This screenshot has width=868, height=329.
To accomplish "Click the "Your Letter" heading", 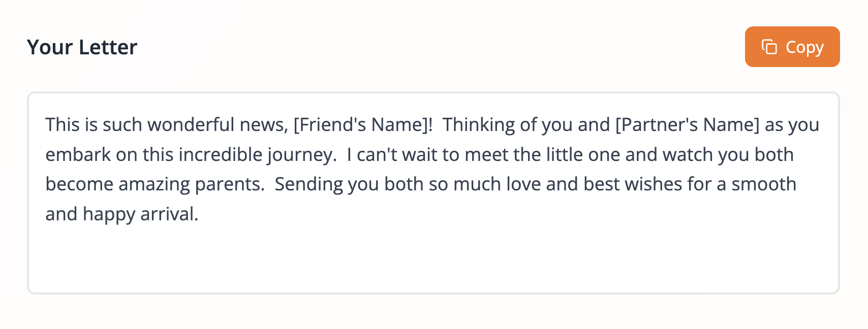I will (x=82, y=47).
